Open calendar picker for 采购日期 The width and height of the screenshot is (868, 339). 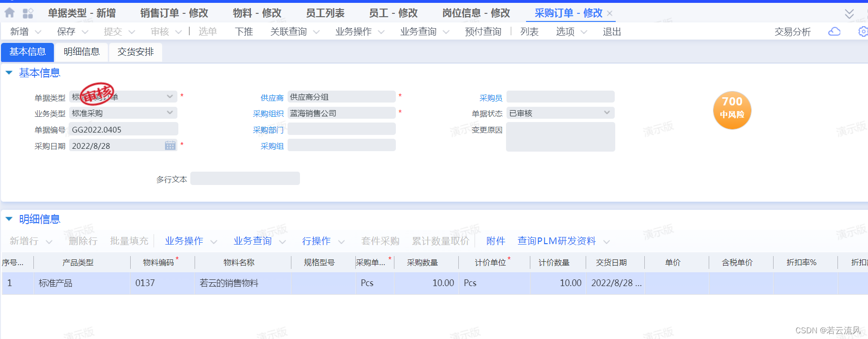[170, 145]
